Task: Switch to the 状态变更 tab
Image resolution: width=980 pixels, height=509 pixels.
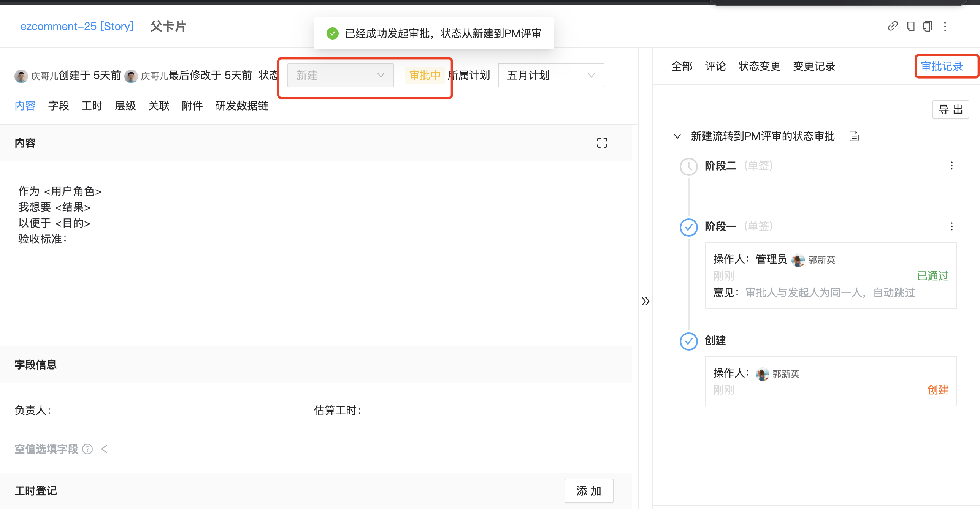Action: pos(759,66)
